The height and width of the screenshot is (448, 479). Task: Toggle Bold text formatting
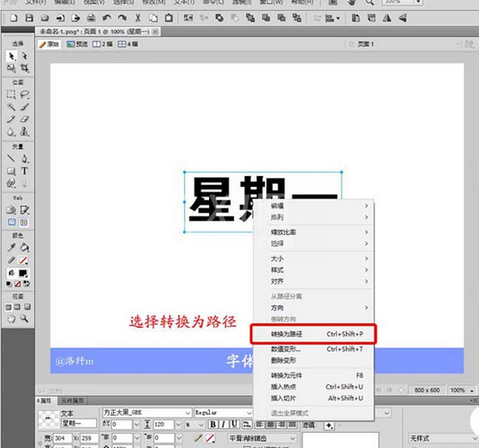[x=213, y=424]
